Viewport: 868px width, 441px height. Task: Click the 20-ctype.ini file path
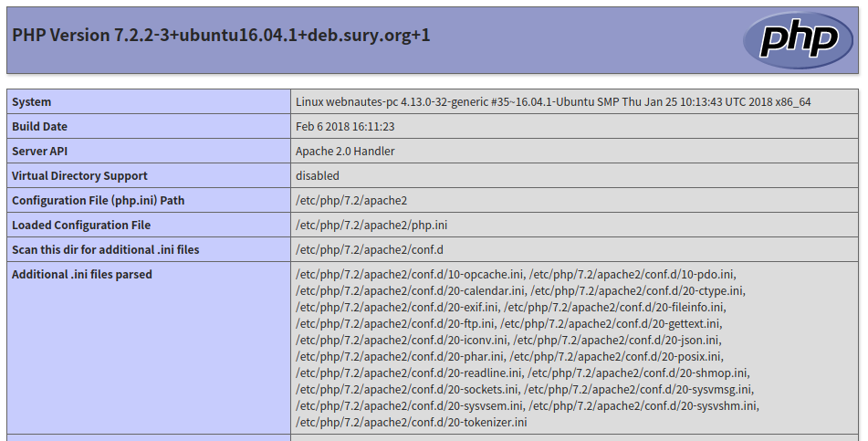(636, 290)
